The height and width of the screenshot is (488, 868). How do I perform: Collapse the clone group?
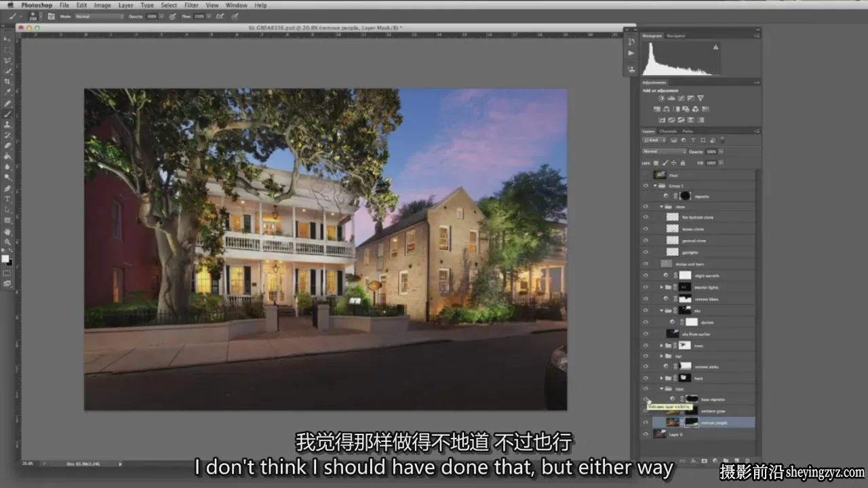pos(662,207)
